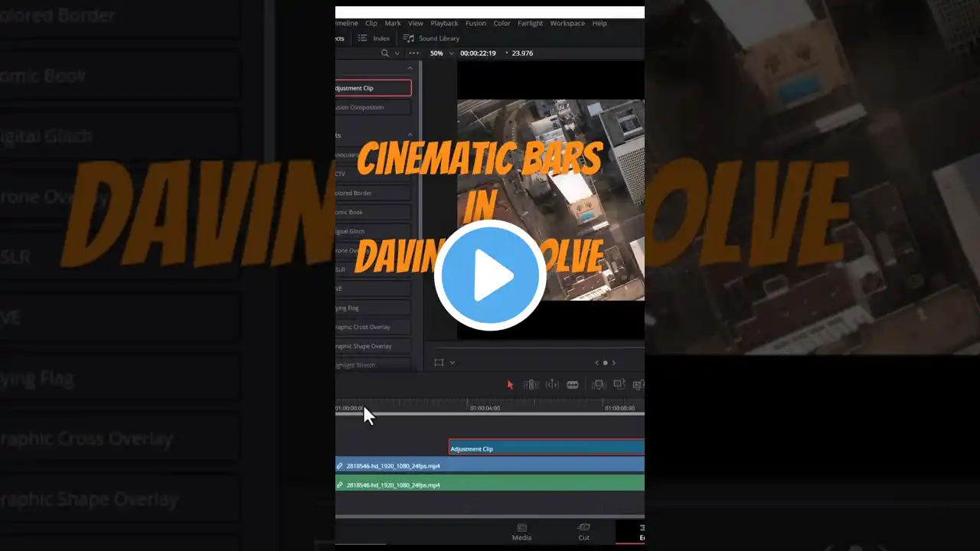Select the Flying Flag effect
Viewport: 980px width, 551px height.
point(373,308)
